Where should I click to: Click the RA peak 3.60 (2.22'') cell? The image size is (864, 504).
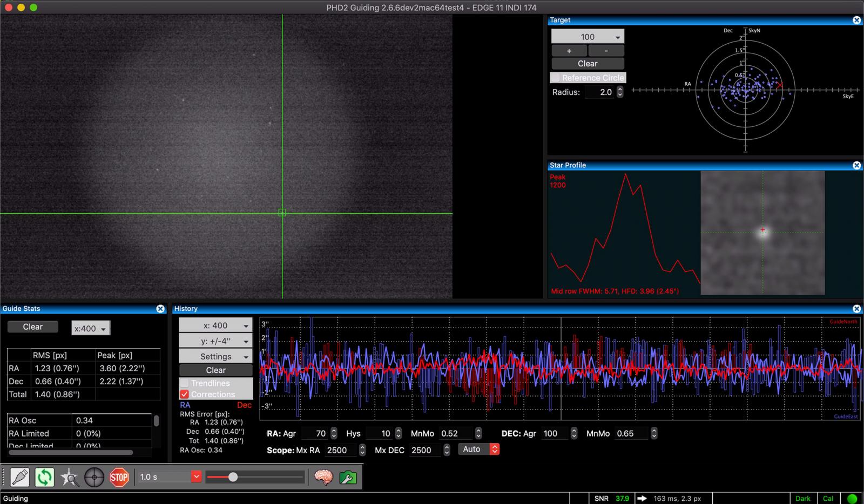127,368
